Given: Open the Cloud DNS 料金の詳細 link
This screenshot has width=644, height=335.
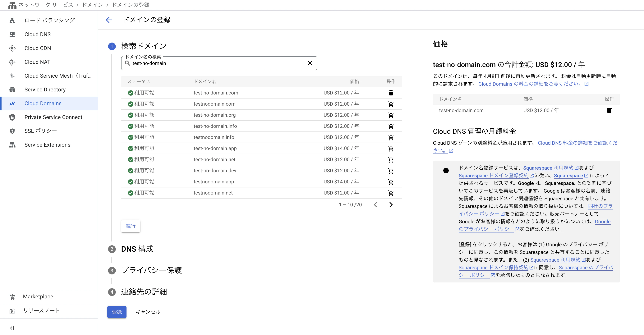Looking at the screenshot, I should [x=577, y=143].
